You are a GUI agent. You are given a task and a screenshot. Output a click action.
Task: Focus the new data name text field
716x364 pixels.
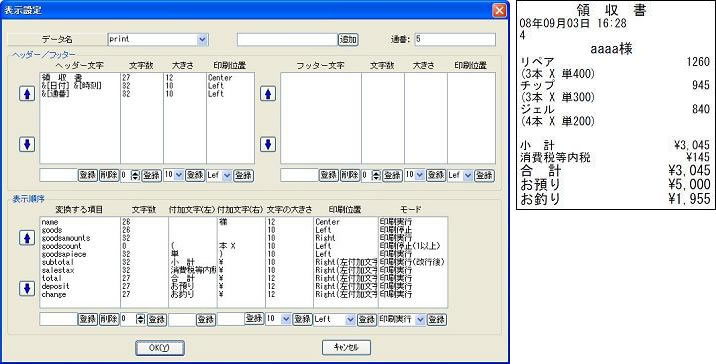coord(287,40)
